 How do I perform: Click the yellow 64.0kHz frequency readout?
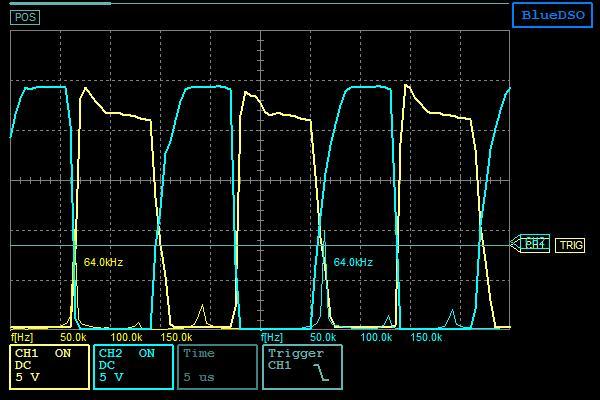tap(103, 262)
